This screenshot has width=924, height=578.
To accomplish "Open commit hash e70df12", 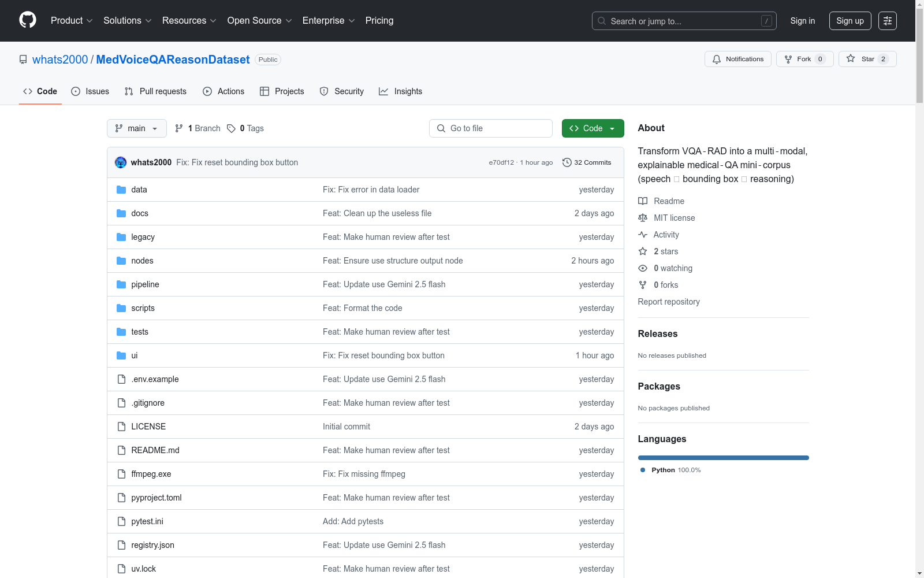I will coord(501,162).
